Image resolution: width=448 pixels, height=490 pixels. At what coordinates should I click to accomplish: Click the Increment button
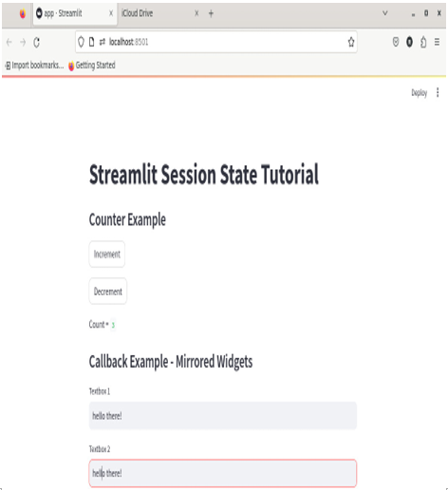coord(107,254)
